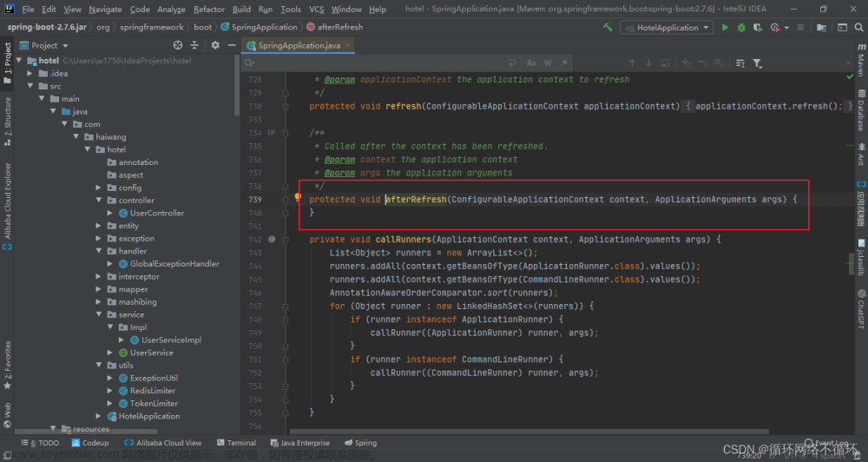
Task: Expand the interceptor folder
Action: pyautogui.click(x=99, y=276)
